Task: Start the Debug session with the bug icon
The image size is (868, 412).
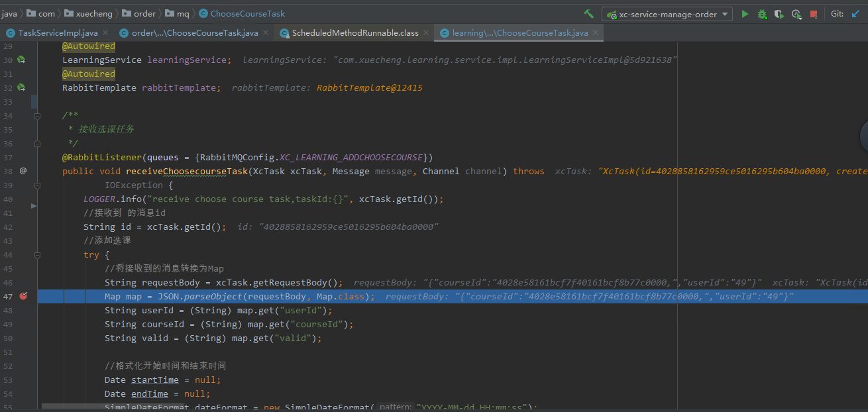Action: [x=762, y=14]
